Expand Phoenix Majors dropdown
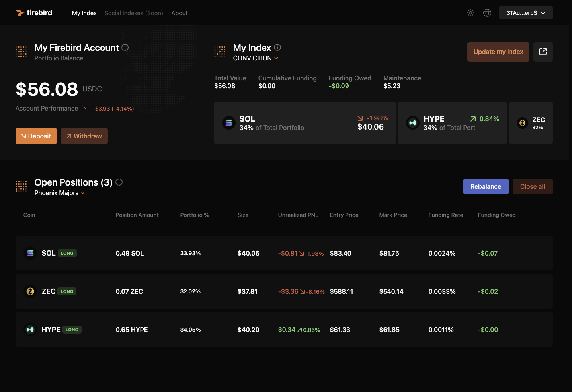 (60, 193)
